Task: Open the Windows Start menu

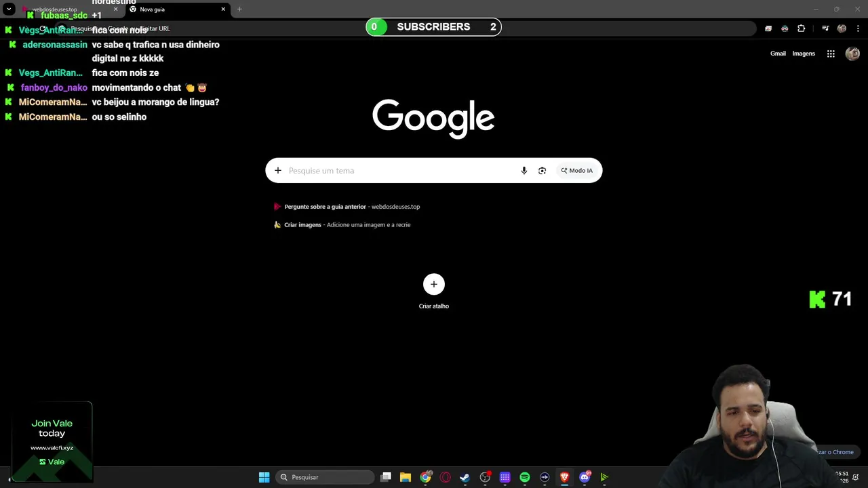Action: 264,477
